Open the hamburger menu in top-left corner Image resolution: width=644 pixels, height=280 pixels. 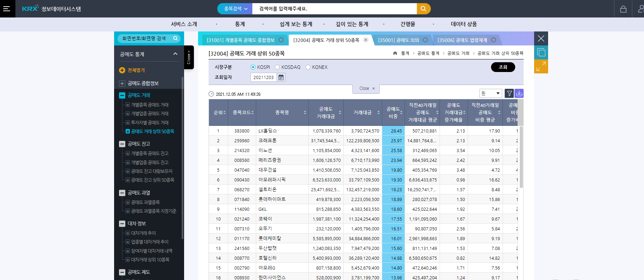point(7,9)
